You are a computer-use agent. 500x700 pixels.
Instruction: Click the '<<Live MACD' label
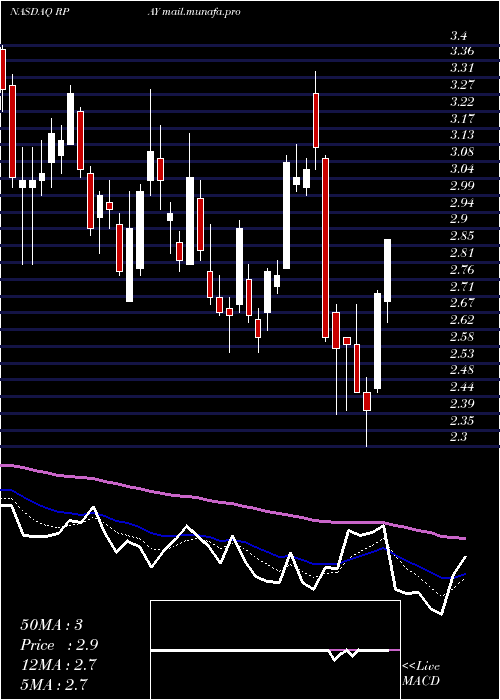[421, 674]
